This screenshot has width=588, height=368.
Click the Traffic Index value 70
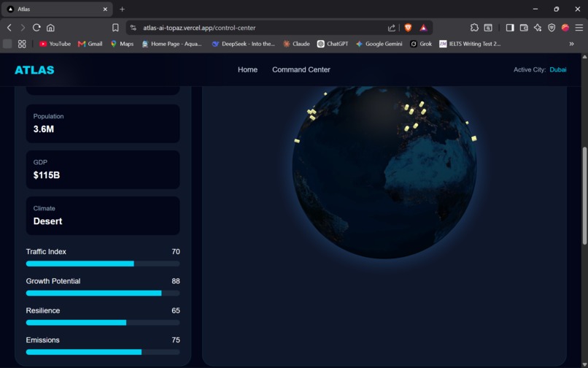point(176,252)
